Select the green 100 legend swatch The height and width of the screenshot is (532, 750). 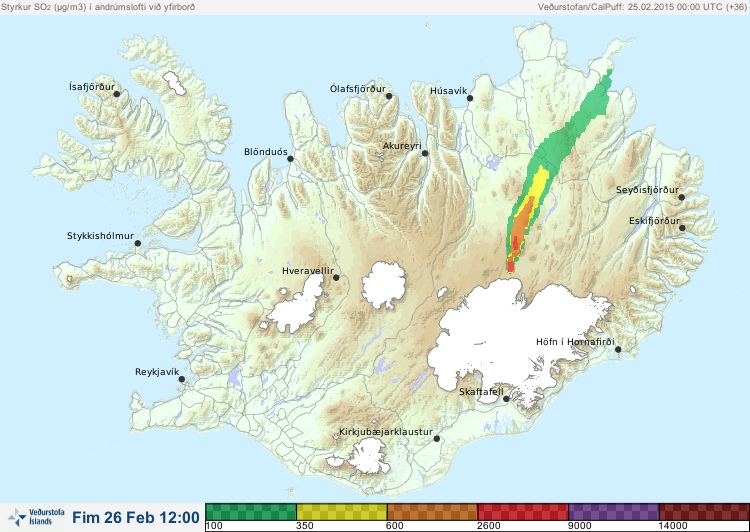[x=251, y=512]
